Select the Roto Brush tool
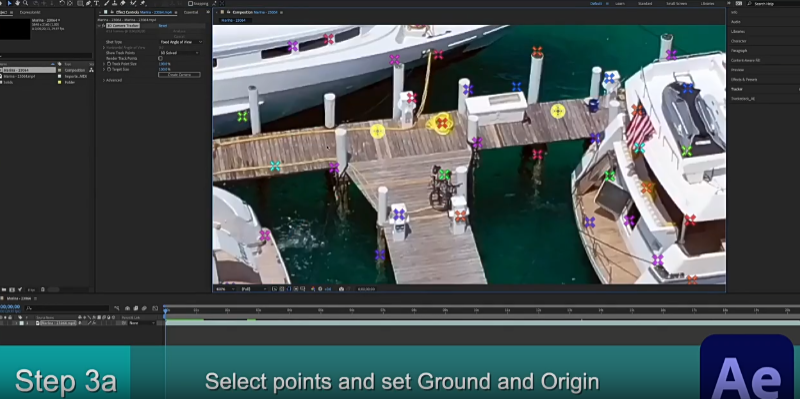800x399 pixels. click(133, 3)
